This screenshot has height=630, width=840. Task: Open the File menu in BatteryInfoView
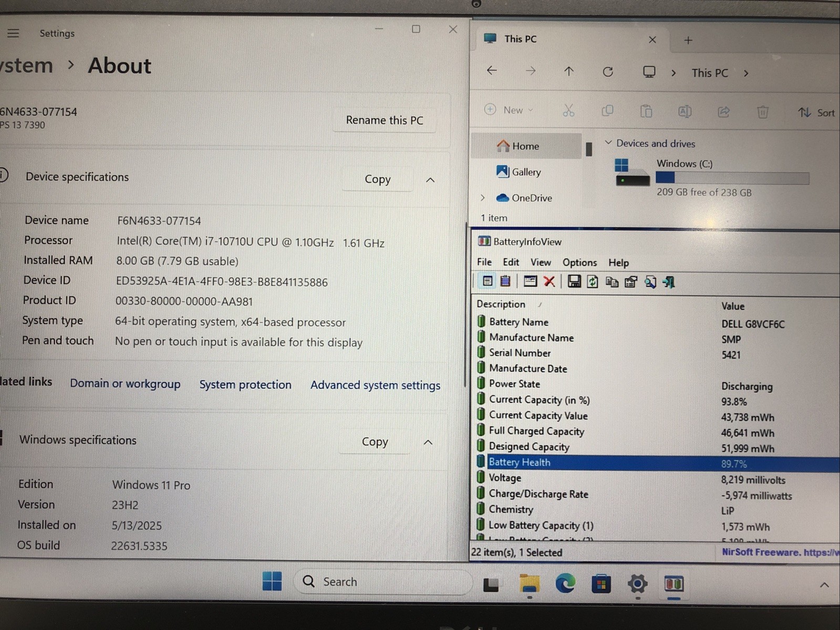(x=484, y=262)
